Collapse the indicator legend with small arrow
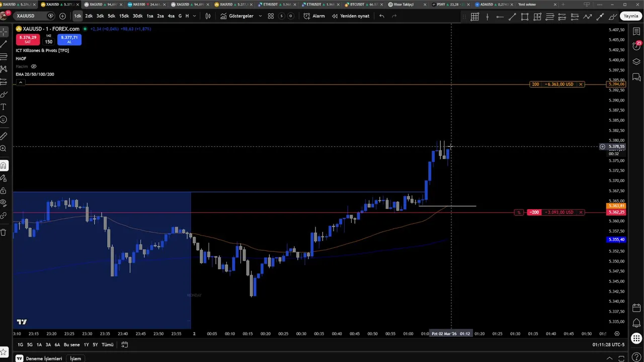The width and height of the screenshot is (644, 362). coord(20,82)
